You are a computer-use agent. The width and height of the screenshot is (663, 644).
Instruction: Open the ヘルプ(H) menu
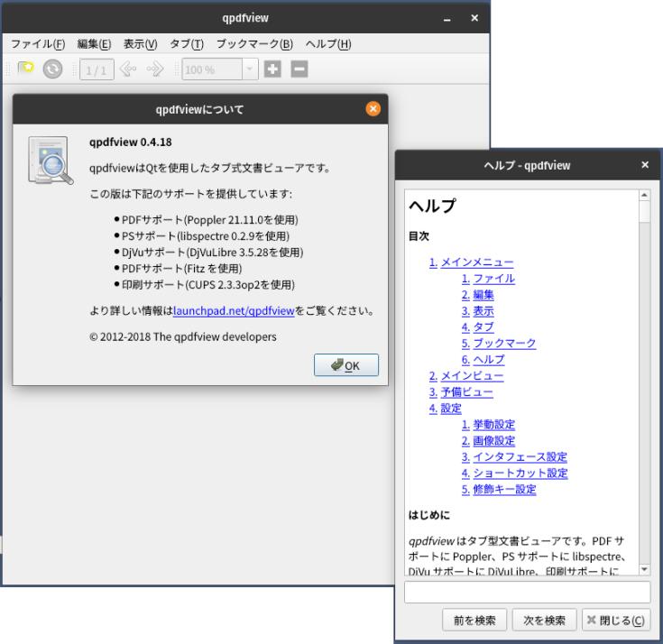coord(328,44)
